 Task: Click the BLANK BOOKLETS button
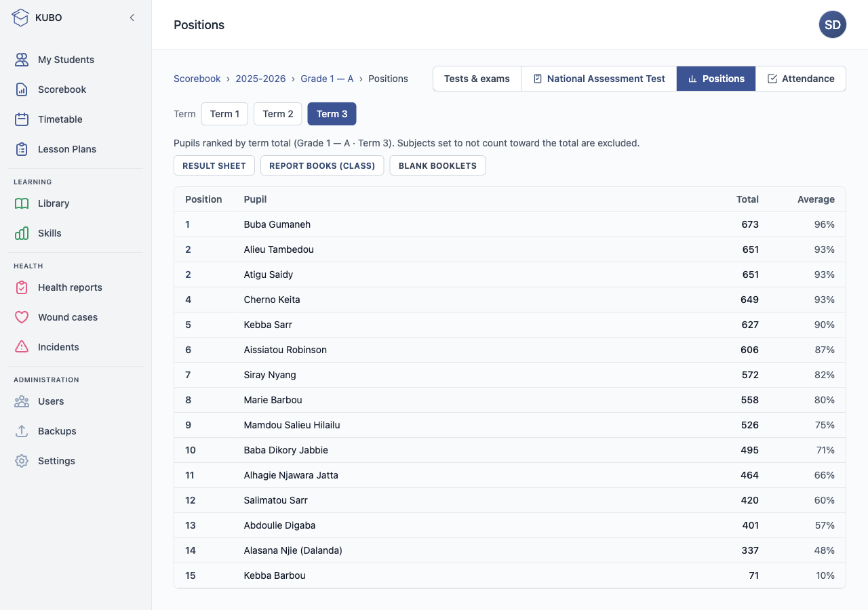437,165
